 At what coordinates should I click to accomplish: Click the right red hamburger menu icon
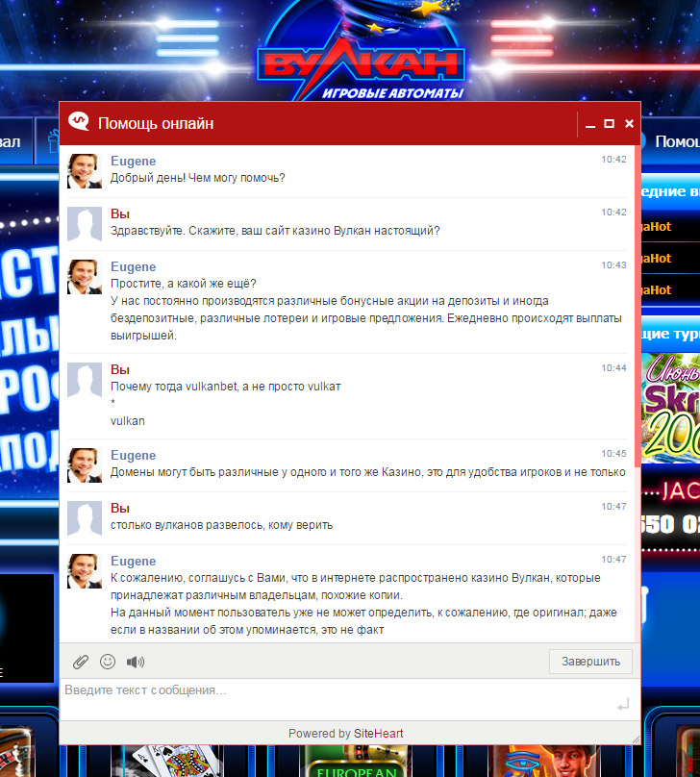522,38
